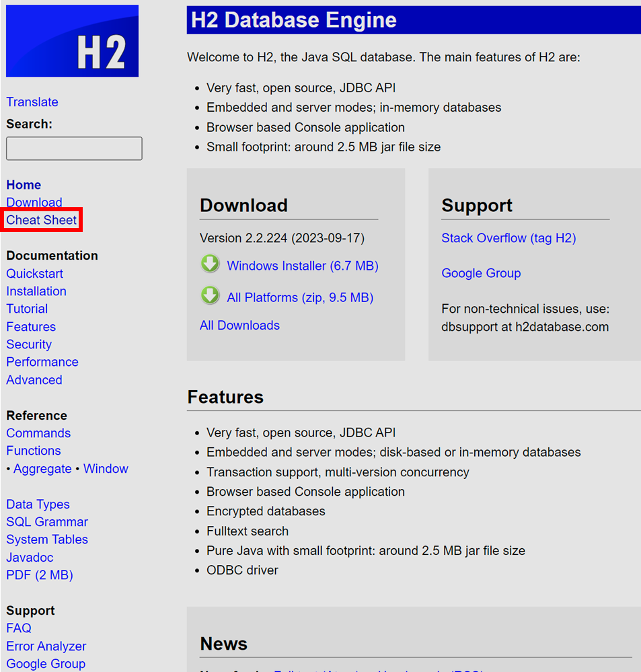
Task: Open the Functions reference
Action: pyautogui.click(x=34, y=451)
